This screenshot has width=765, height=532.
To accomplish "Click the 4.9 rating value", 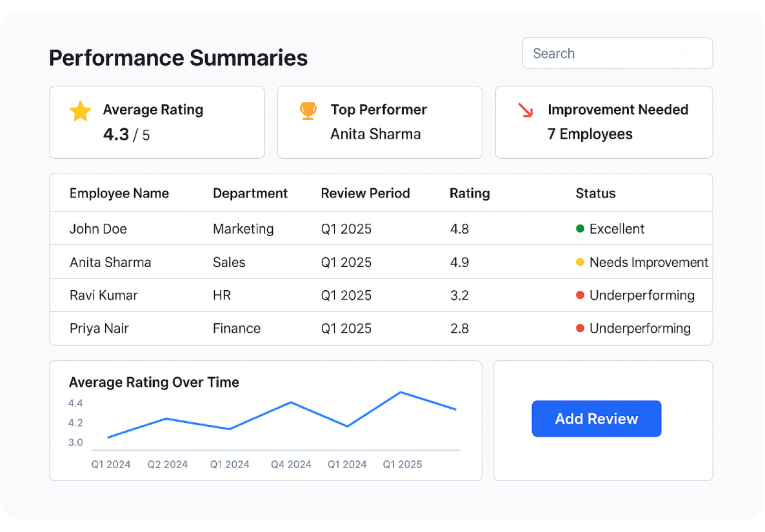I will pos(459,262).
